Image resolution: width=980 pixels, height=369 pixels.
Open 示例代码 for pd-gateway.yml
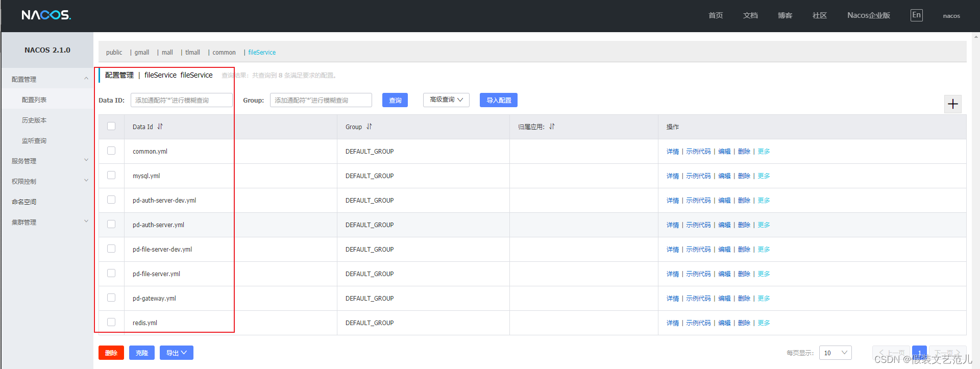[x=698, y=299]
